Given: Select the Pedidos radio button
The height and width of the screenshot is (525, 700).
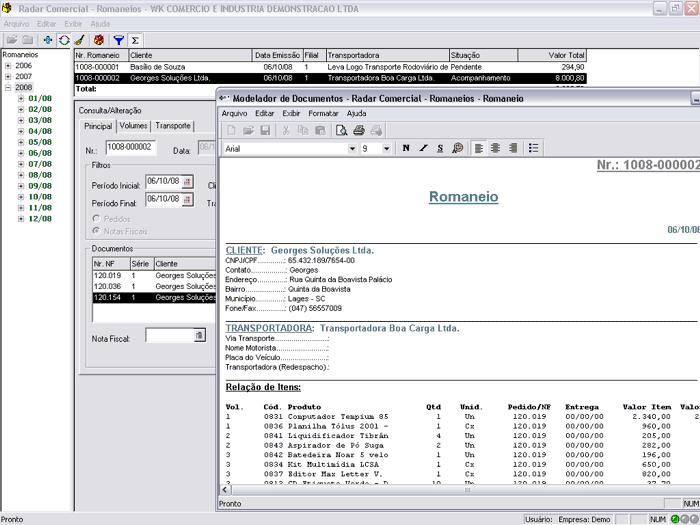Looking at the screenshot, I should click(x=96, y=218).
